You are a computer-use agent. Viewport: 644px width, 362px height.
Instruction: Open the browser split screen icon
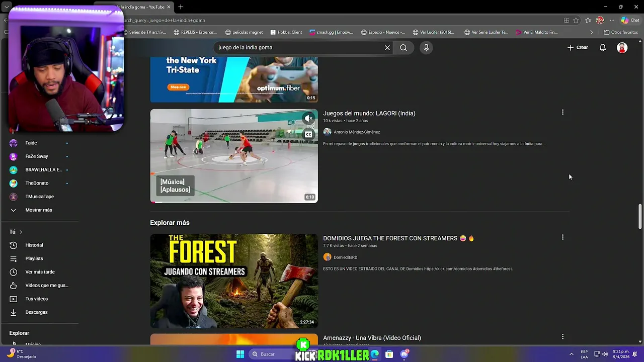click(x=567, y=20)
